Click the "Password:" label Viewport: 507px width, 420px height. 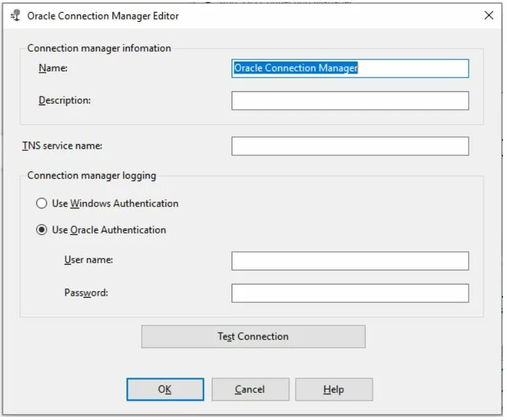pyautogui.click(x=86, y=293)
